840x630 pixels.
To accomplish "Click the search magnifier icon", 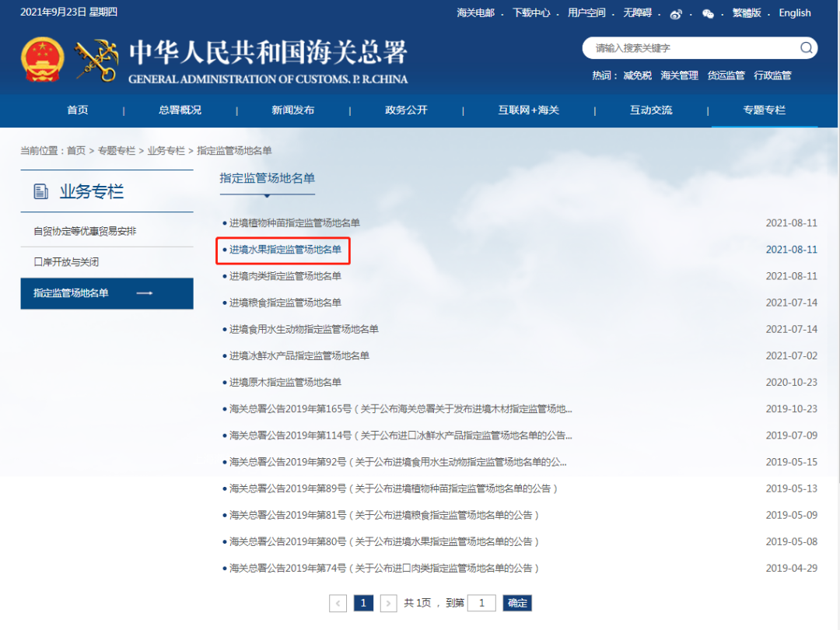I will click(x=806, y=47).
